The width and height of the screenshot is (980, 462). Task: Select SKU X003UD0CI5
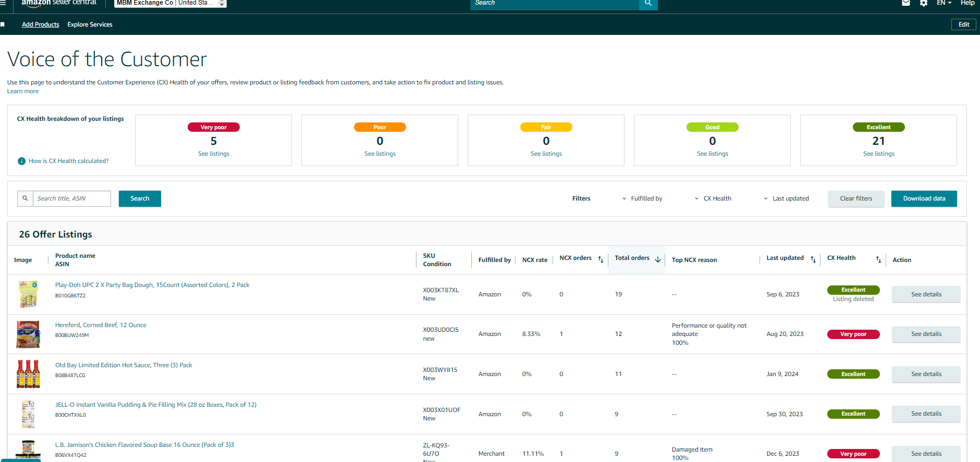tap(441, 330)
